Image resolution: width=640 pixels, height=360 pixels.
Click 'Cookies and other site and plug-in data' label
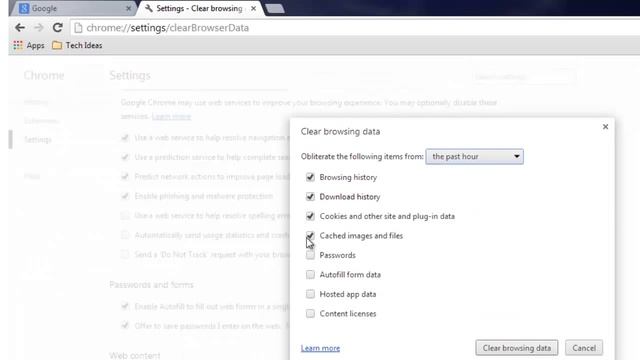pyautogui.click(x=387, y=216)
